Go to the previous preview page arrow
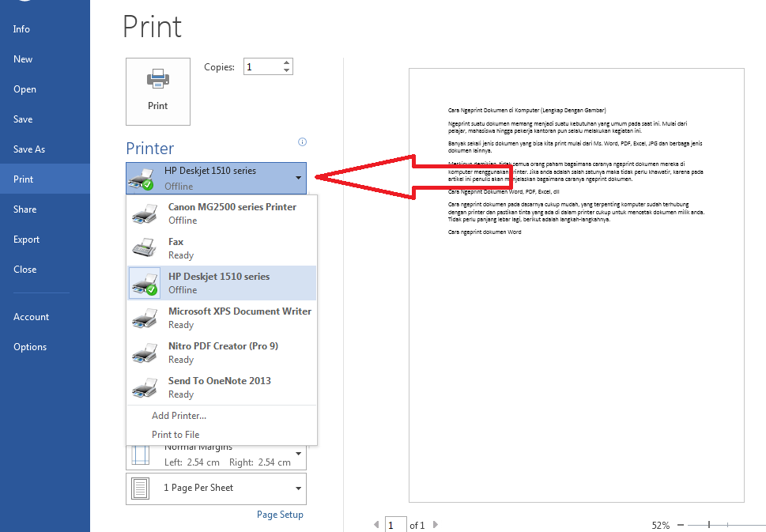766x532 pixels. click(376, 525)
